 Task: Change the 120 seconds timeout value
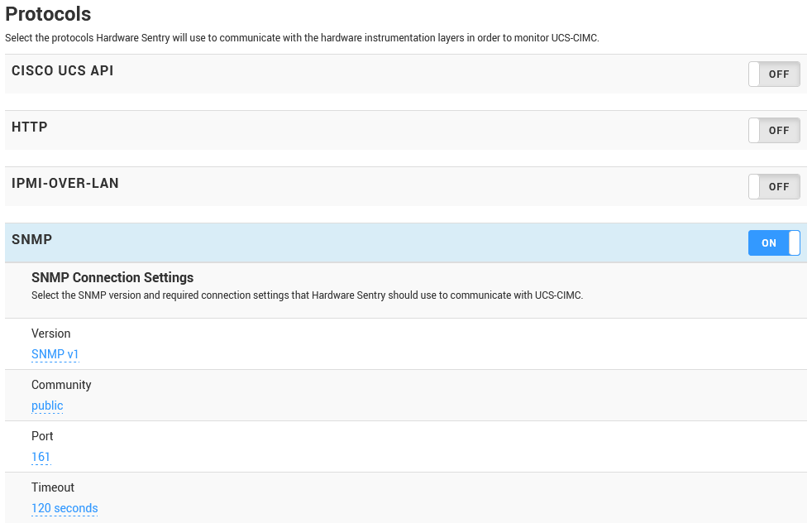[64, 508]
